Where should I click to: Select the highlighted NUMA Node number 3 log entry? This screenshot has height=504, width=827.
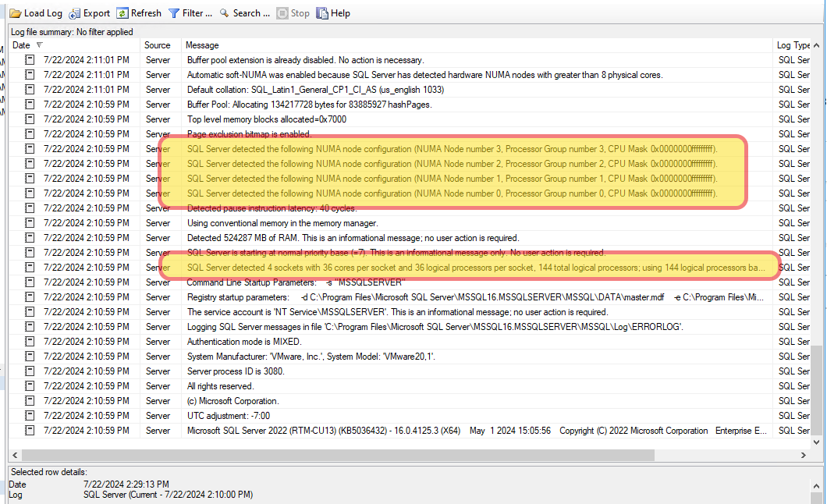(x=390, y=148)
